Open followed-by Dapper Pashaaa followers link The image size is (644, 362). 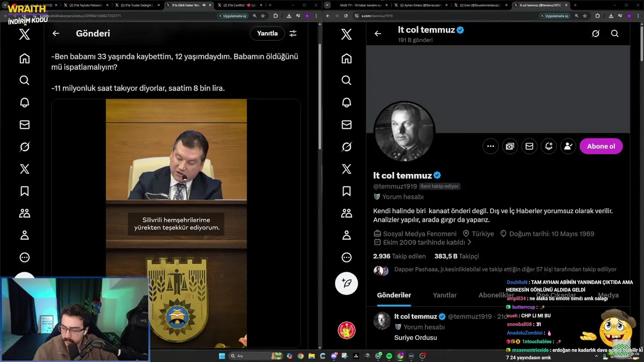click(x=505, y=269)
